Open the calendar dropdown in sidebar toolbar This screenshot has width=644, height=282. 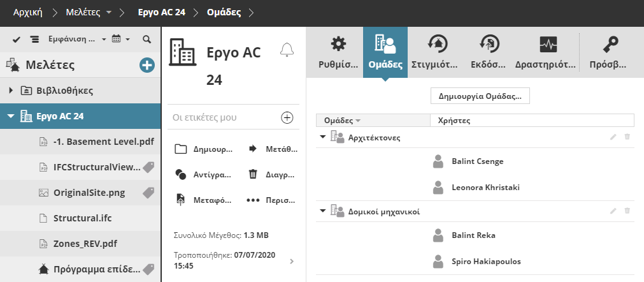point(120,40)
